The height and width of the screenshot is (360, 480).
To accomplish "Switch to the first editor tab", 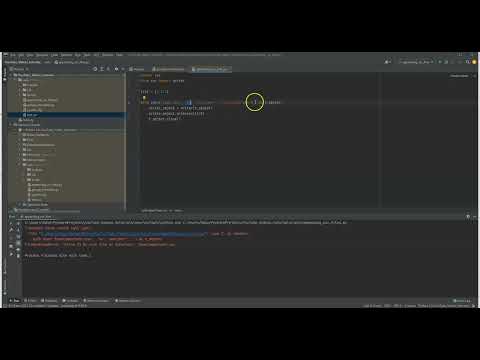I will [x=137, y=69].
